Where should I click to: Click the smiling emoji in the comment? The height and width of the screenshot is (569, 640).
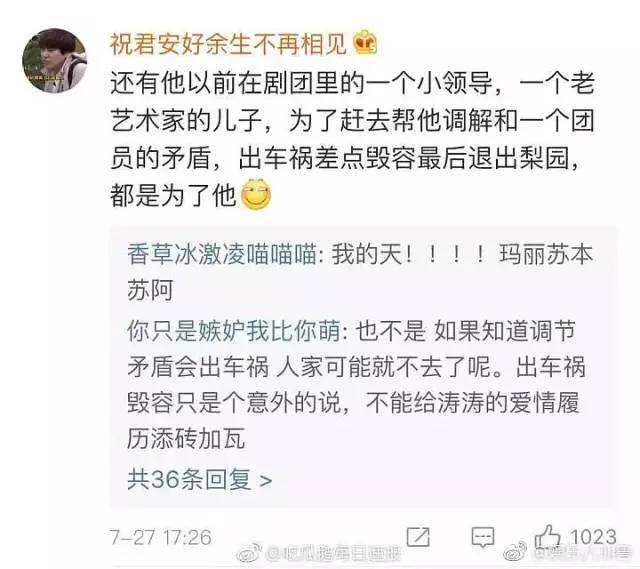(256, 194)
